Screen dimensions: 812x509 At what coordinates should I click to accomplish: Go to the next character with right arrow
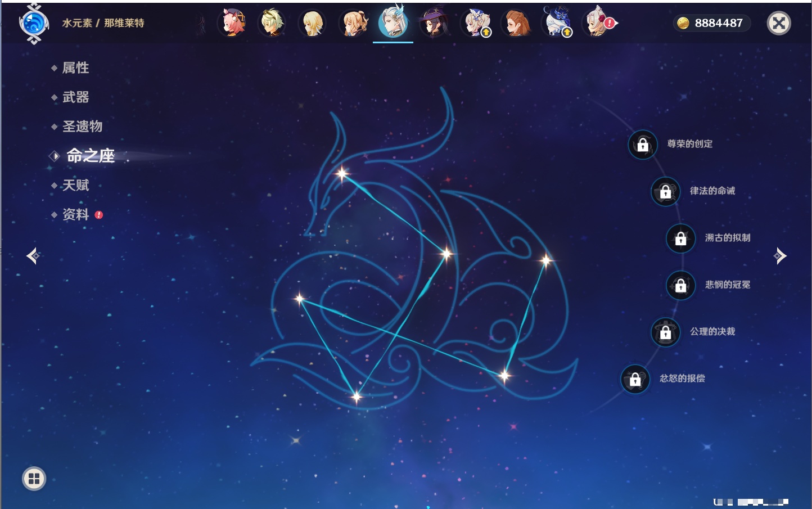[x=780, y=256]
